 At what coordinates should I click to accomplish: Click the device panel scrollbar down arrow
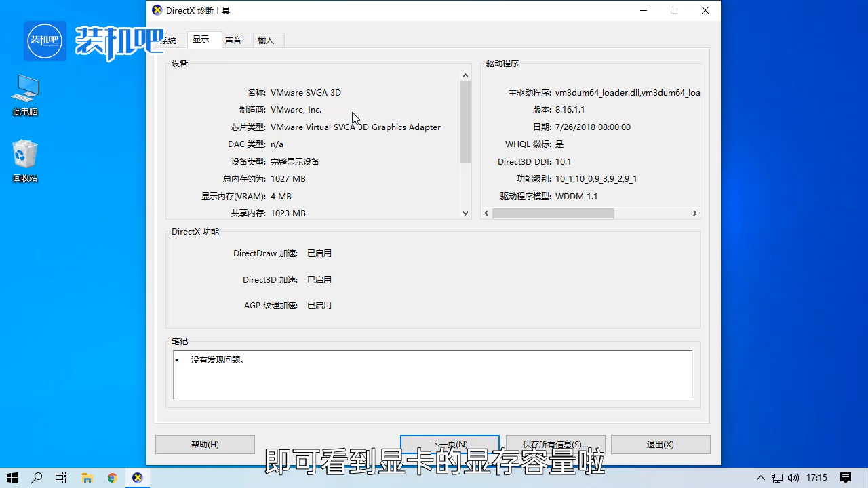pyautogui.click(x=465, y=213)
